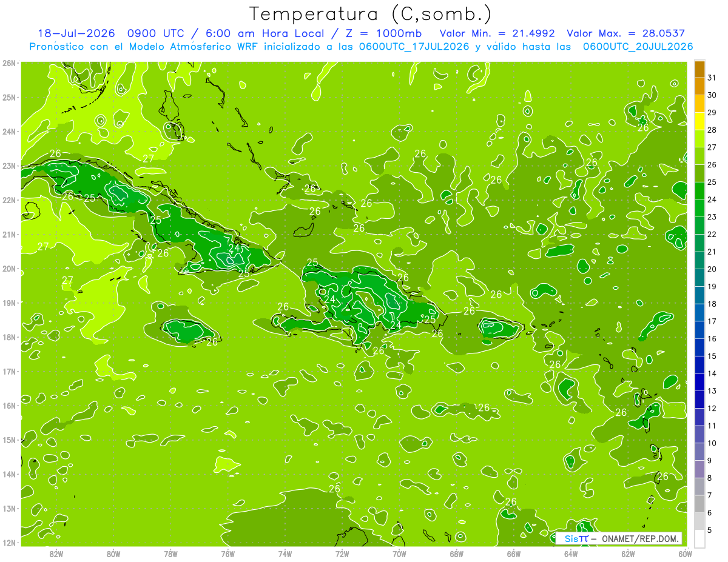Click the white swatch below legend value 5
This screenshot has width=728, height=562.
tap(699, 538)
